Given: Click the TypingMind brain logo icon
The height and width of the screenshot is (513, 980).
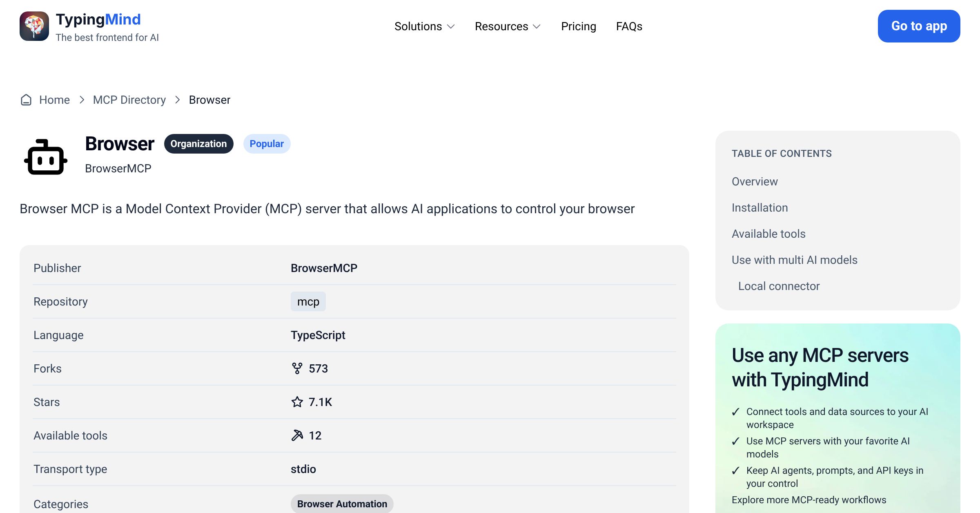Looking at the screenshot, I should pos(34,26).
